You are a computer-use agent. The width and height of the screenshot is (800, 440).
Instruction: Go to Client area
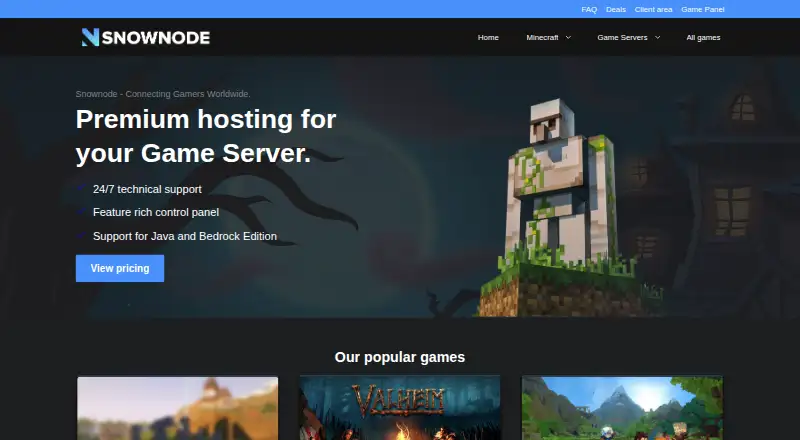653,9
